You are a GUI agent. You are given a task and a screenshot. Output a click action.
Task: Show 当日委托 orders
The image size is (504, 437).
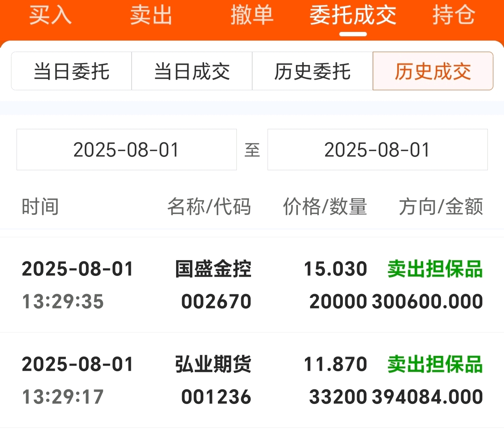pyautogui.click(x=71, y=71)
